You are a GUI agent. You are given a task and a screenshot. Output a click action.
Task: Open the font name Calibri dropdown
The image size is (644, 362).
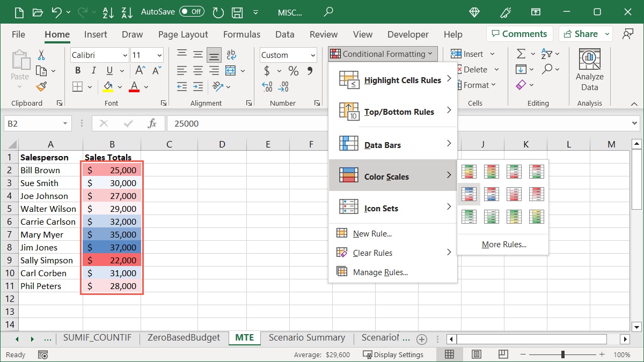tap(125, 55)
